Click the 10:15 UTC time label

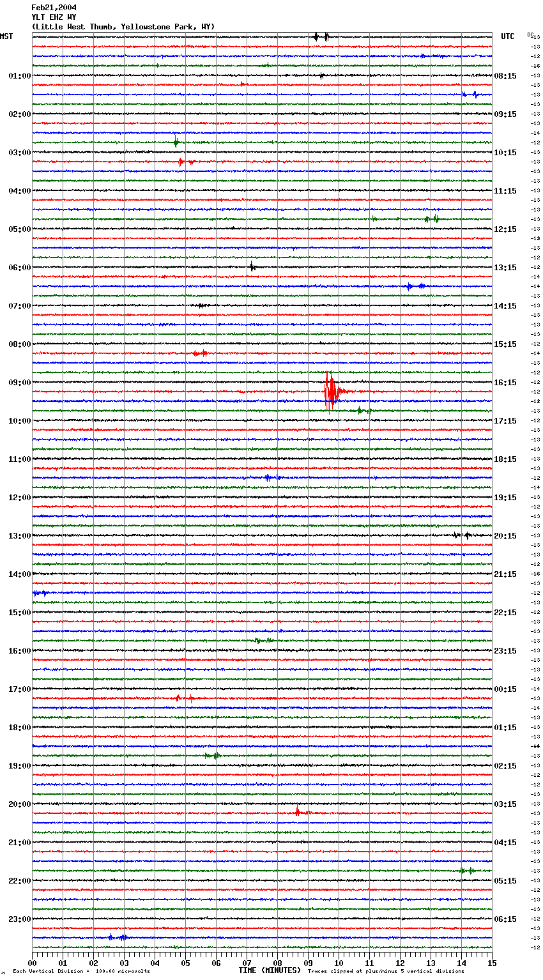click(x=505, y=153)
